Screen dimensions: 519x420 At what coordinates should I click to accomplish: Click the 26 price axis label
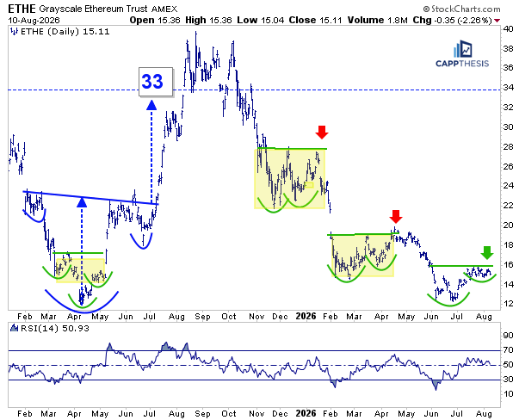coord(508,166)
